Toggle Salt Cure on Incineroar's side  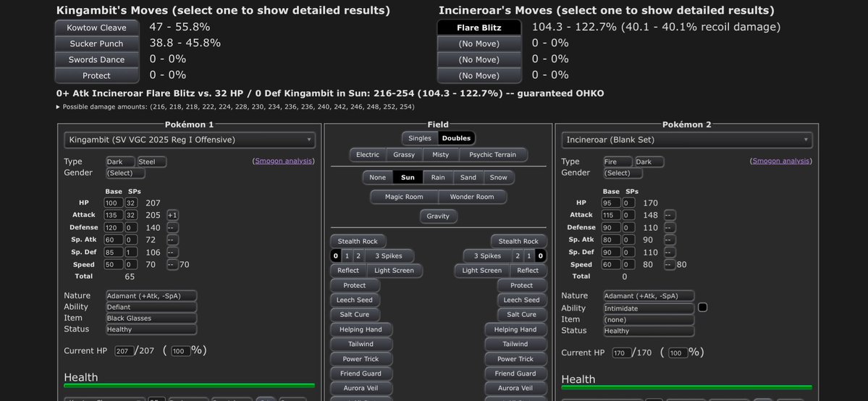tap(521, 315)
